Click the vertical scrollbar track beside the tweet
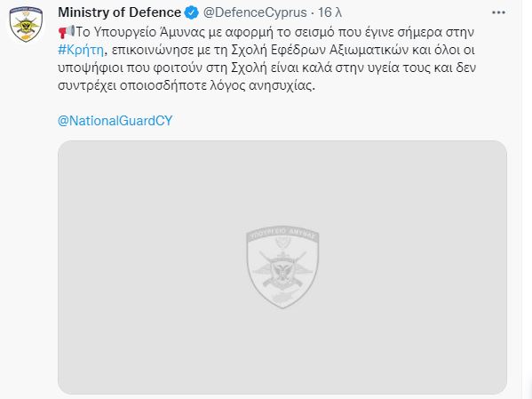532x399 pixels. tap(527, 199)
